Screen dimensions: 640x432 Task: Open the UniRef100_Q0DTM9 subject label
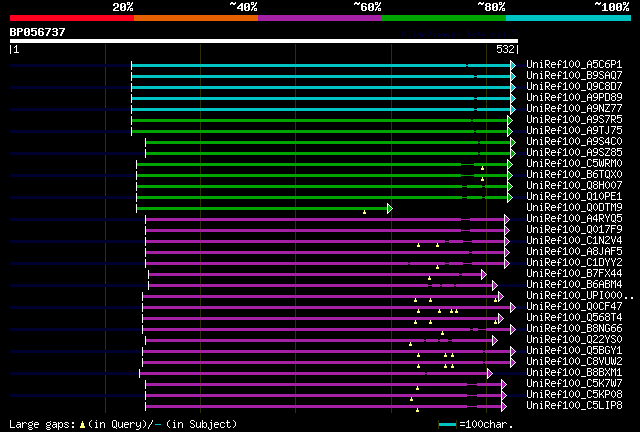[574, 208]
